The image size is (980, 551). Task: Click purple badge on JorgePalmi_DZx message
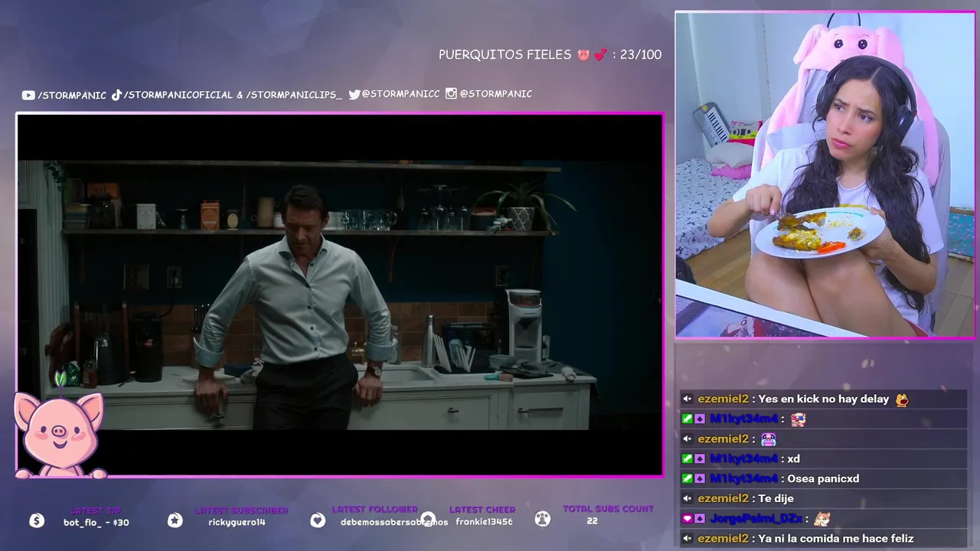pyautogui.click(x=700, y=518)
